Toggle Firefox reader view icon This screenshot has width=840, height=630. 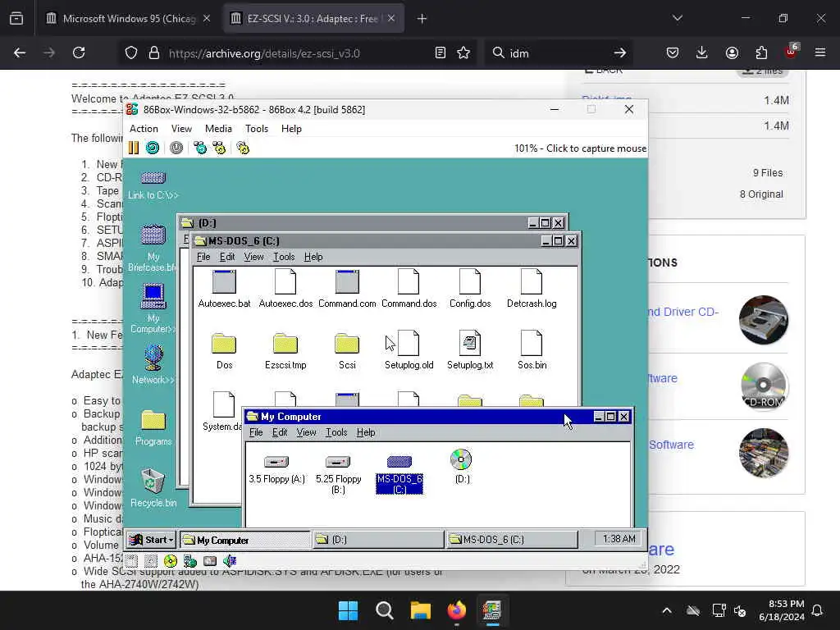[441, 53]
